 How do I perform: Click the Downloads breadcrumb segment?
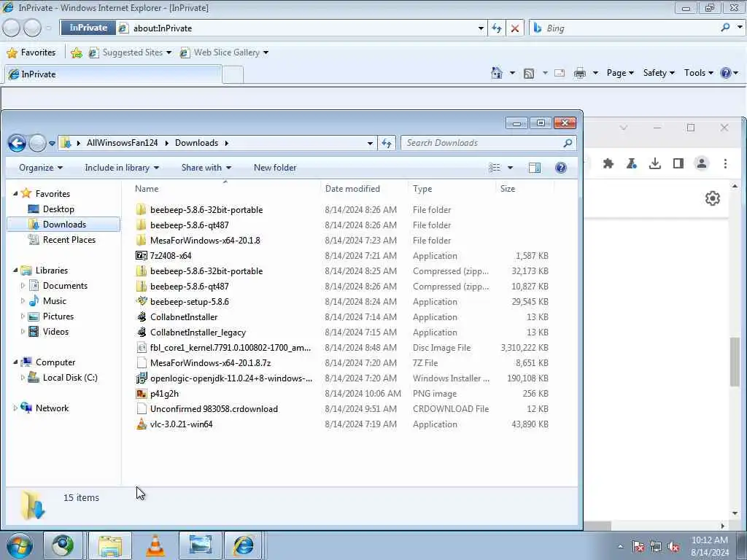(196, 143)
